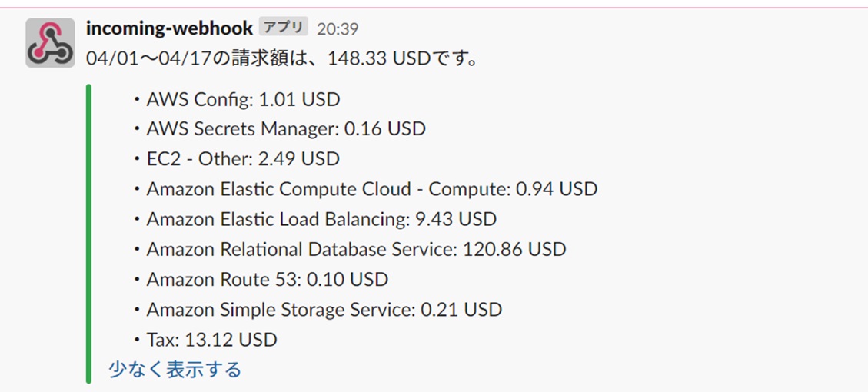Click the green attachment color bar
This screenshot has width=868, height=392.
tap(88, 234)
